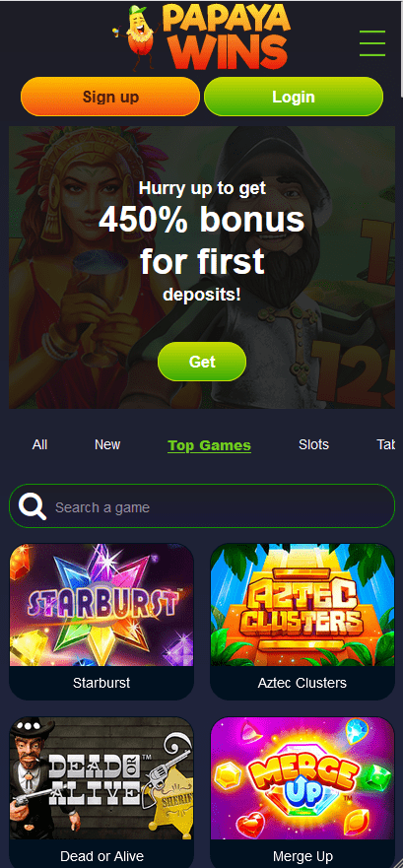Click the green Login button
The height and width of the screenshot is (868, 403).
[294, 97]
